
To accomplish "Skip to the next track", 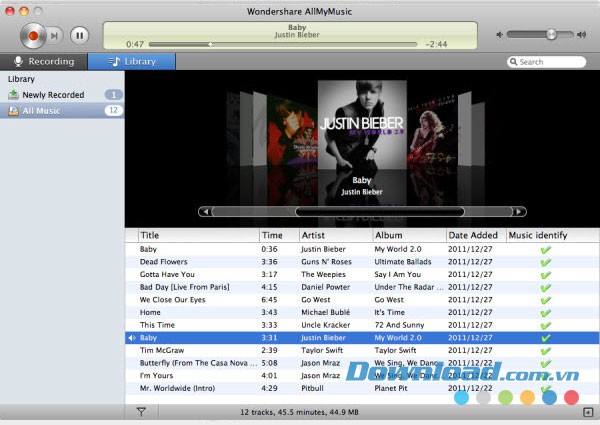I will tap(55, 36).
